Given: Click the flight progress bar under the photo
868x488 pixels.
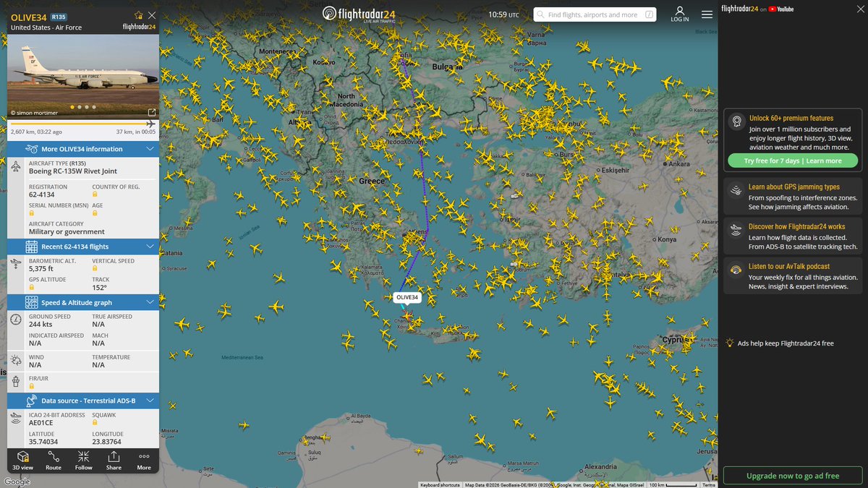Looking at the screenshot, I should coord(83,124).
